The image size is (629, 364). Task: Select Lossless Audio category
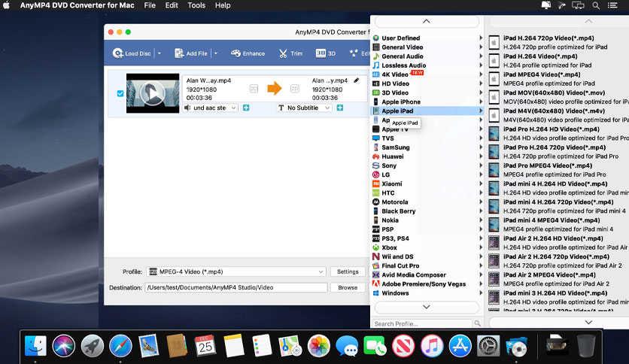pyautogui.click(x=427, y=65)
